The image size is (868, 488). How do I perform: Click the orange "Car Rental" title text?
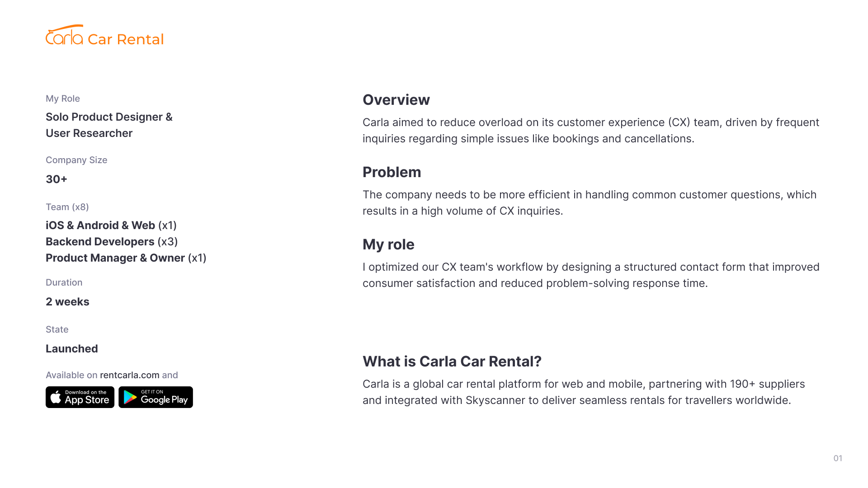coord(126,39)
